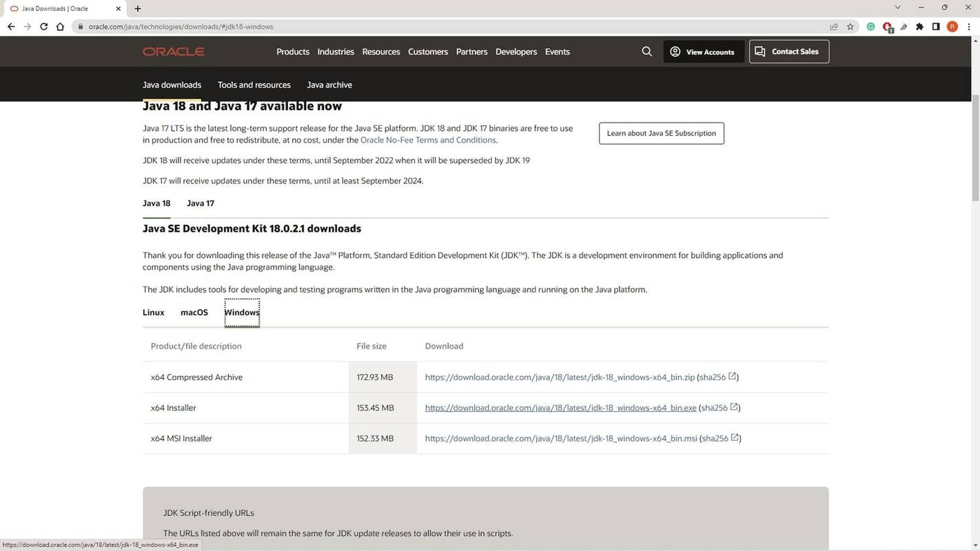Select the 153.45 MB file size
Screen dimensions: 980x551
click(x=376, y=408)
